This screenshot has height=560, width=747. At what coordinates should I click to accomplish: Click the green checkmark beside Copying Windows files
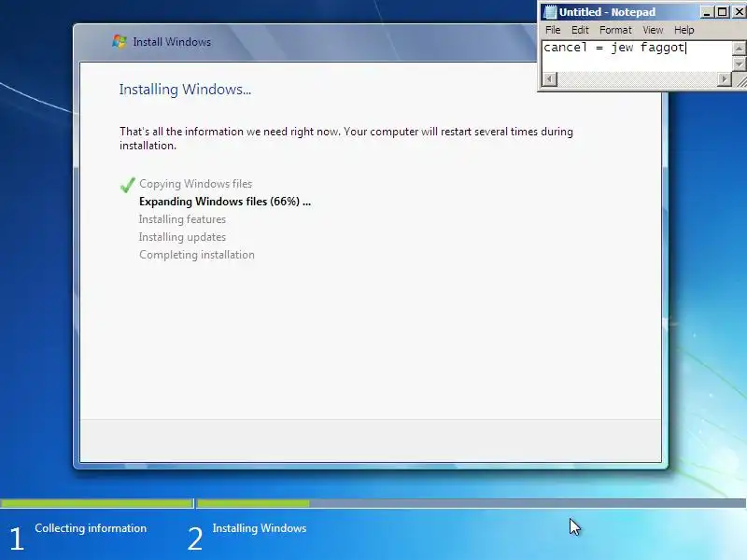pyautogui.click(x=127, y=184)
